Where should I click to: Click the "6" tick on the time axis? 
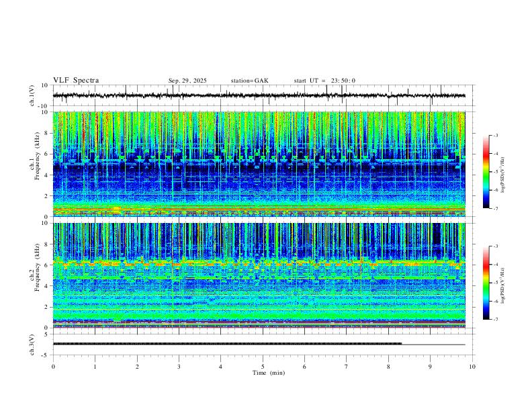click(x=304, y=367)
